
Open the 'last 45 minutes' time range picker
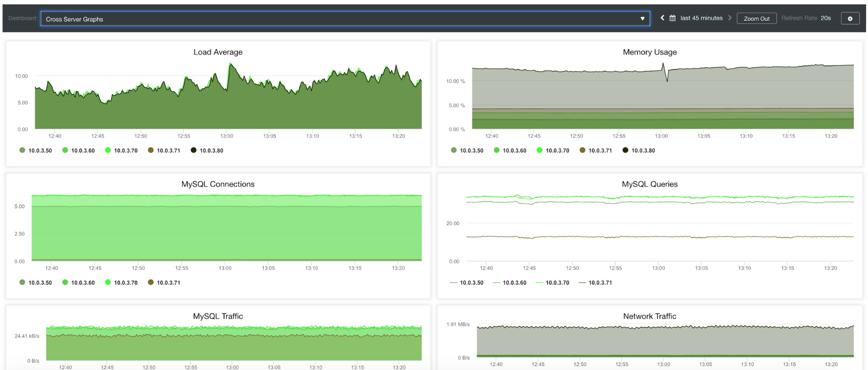[701, 18]
